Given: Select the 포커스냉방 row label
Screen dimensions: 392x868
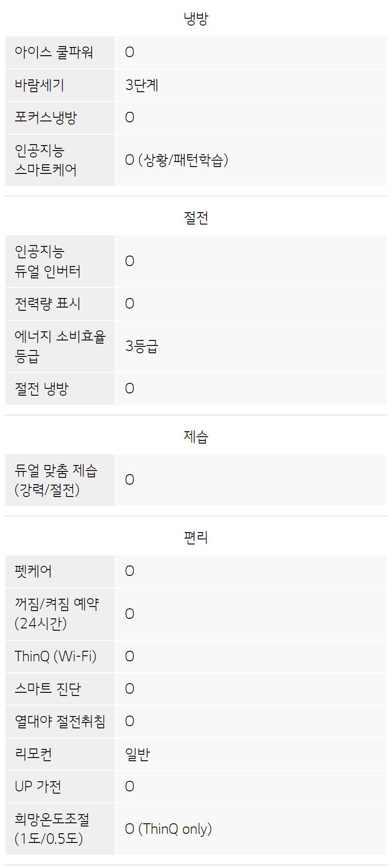Looking at the screenshot, I should [46, 118].
